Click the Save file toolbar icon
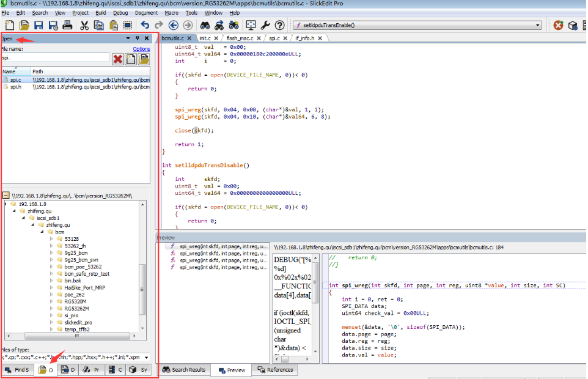Viewport: 588px width, 379px height. pos(39,25)
